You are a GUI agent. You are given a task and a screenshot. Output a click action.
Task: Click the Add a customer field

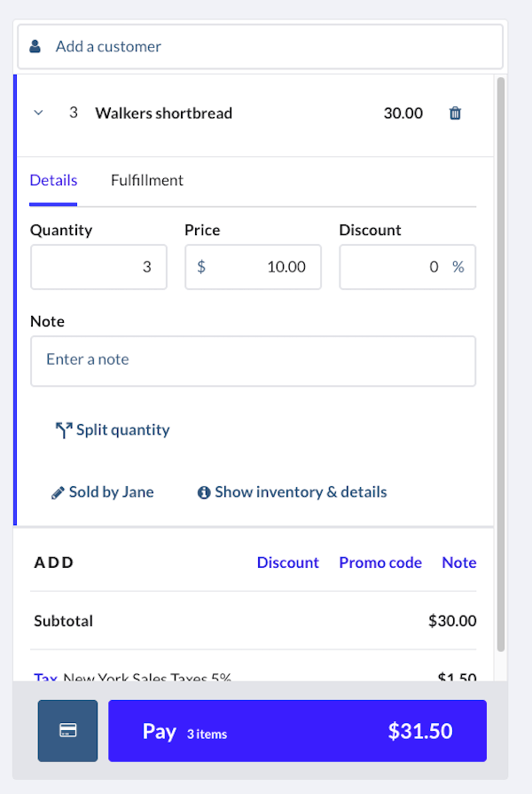pyautogui.click(x=266, y=46)
